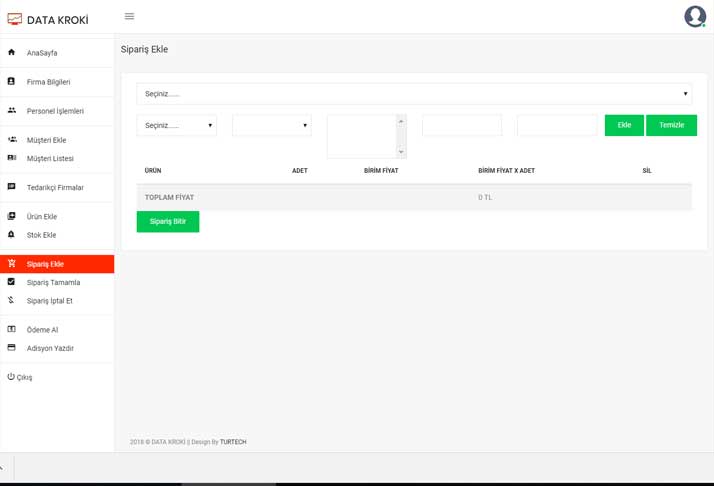Screen dimensions: 714x486
Task: Click the Müşteri Ekle add-person icon
Action: 12,139
